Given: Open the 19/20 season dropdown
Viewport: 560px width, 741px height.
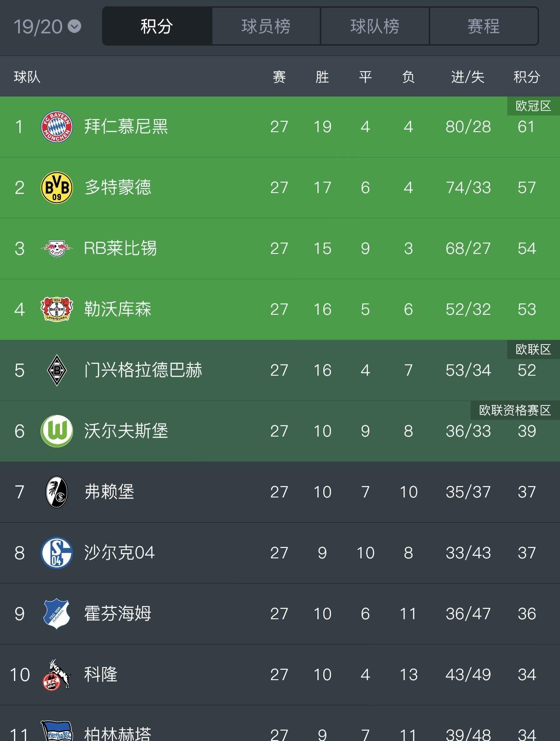Looking at the screenshot, I should tap(47, 27).
